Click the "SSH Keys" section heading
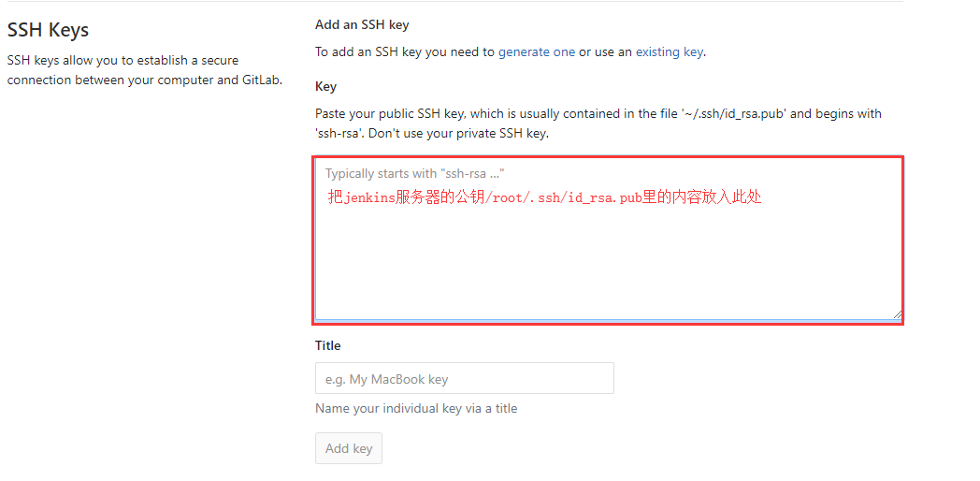This screenshot has width=980, height=481. pyautogui.click(x=49, y=30)
